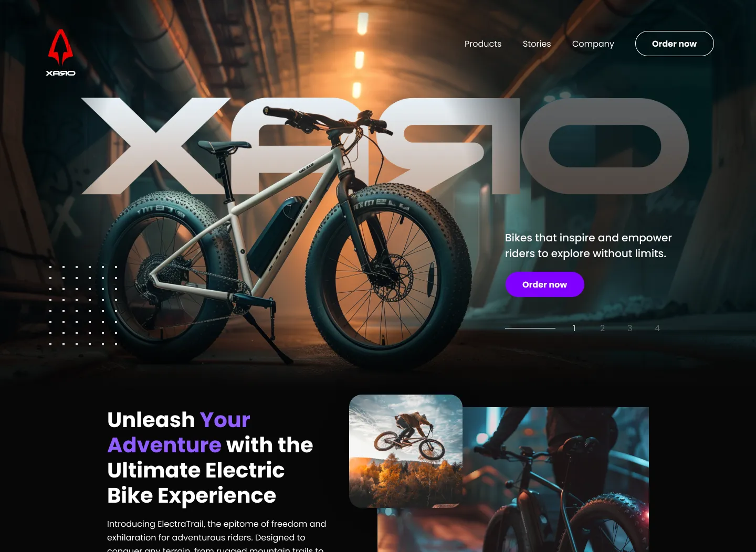Go to the Company page
The width and height of the screenshot is (756, 552).
pos(593,44)
